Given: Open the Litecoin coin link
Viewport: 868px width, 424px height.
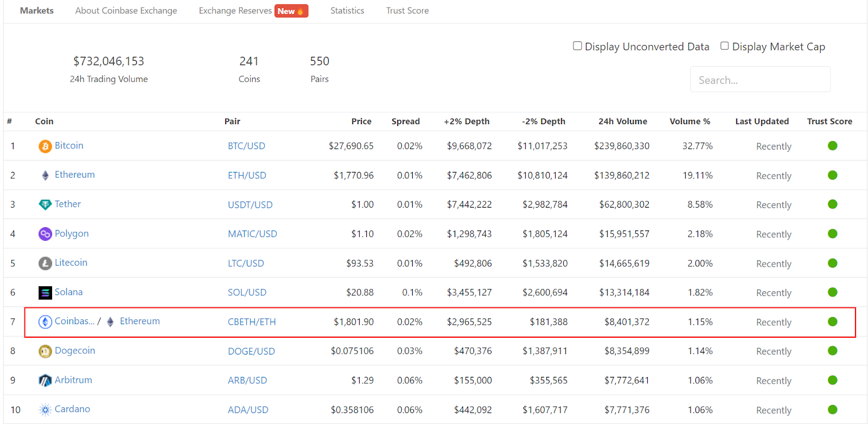Looking at the screenshot, I should [71, 262].
